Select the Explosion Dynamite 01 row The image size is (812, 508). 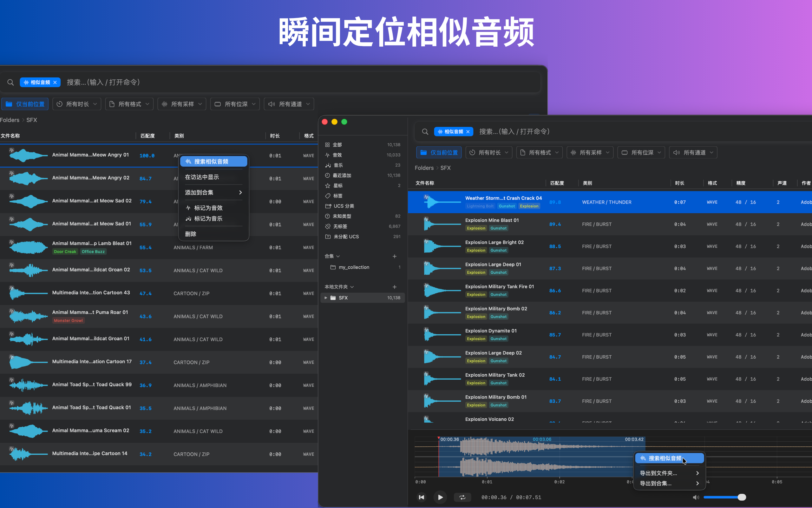tap(610, 335)
